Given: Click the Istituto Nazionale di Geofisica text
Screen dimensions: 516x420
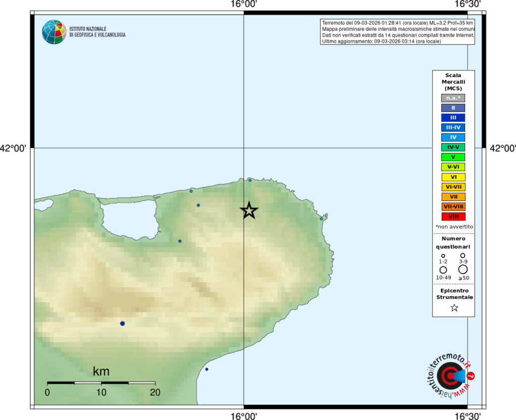Looking at the screenshot, I should click(97, 32).
